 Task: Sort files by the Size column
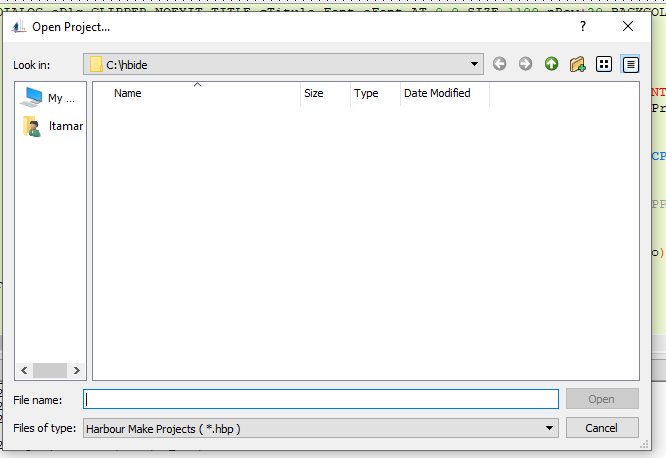coord(325,93)
